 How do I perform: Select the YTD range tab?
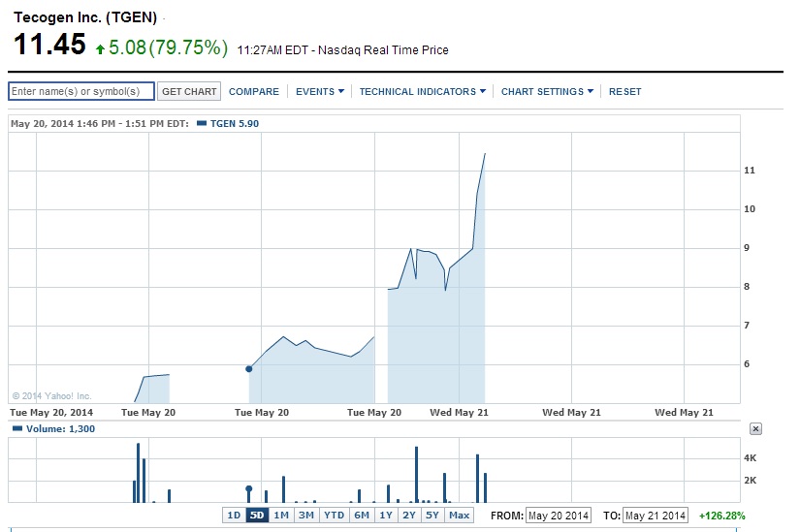click(x=335, y=516)
